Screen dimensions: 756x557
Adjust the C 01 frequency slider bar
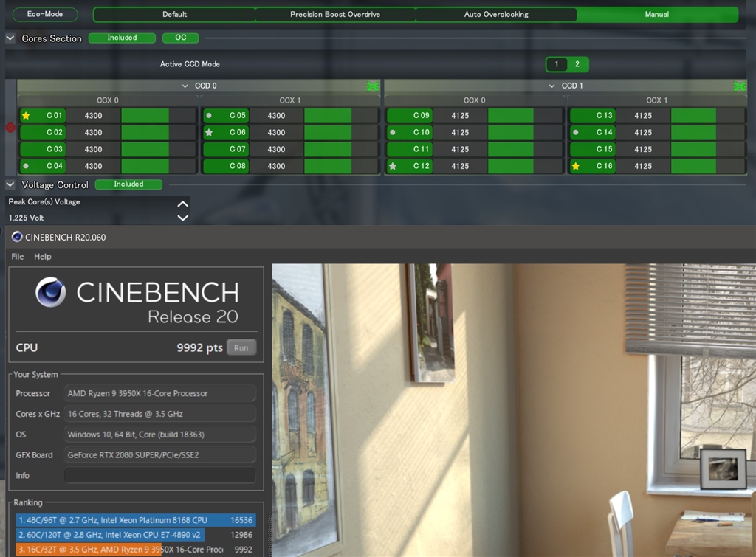(x=158, y=116)
